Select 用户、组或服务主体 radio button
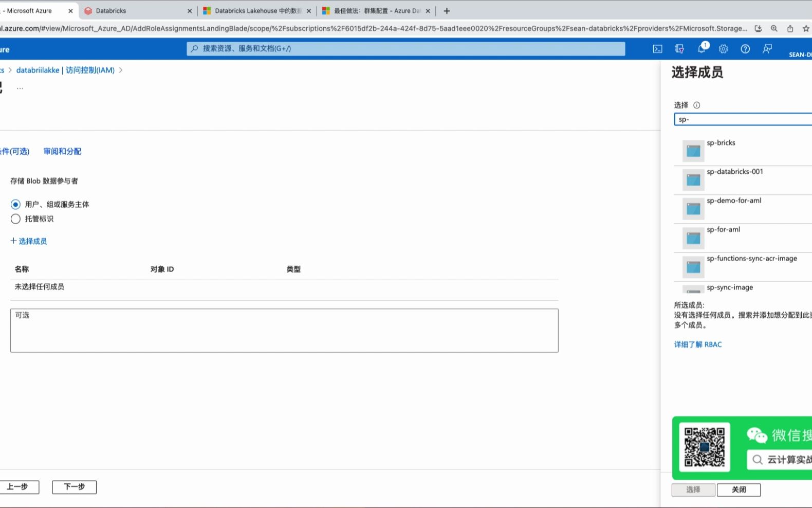 (x=16, y=204)
